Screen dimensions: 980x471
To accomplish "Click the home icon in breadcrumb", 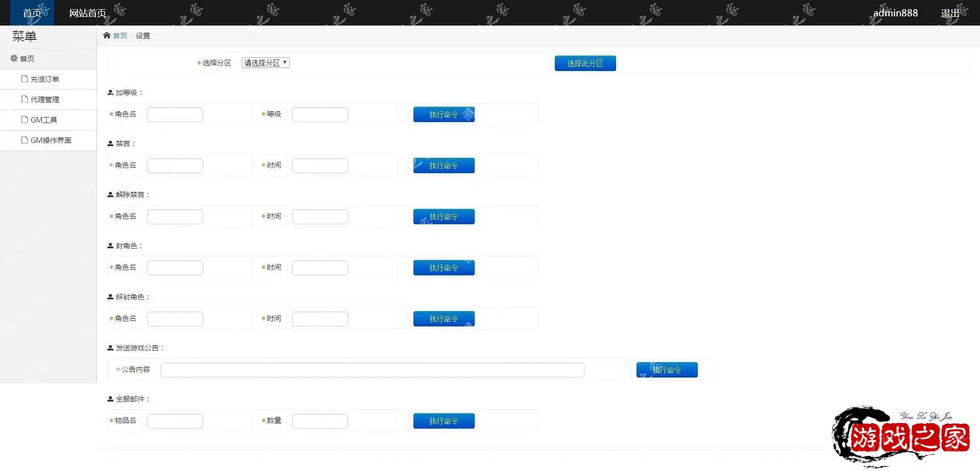I will tap(107, 35).
